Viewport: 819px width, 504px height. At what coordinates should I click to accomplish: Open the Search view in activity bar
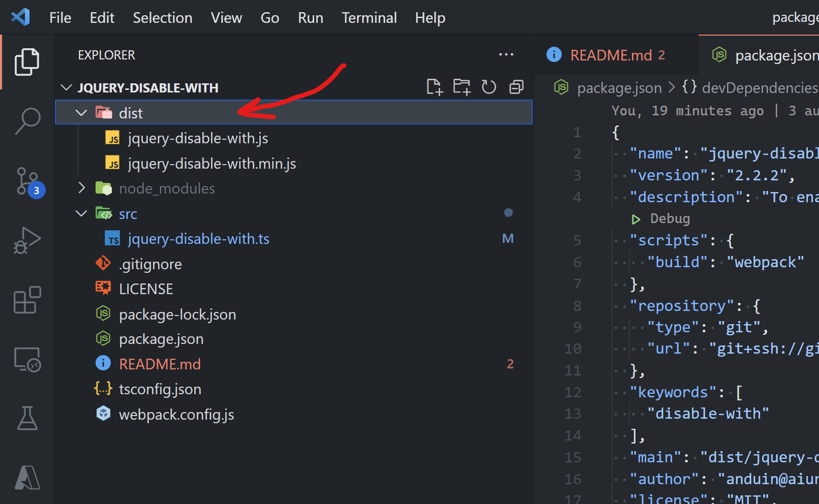tap(27, 121)
